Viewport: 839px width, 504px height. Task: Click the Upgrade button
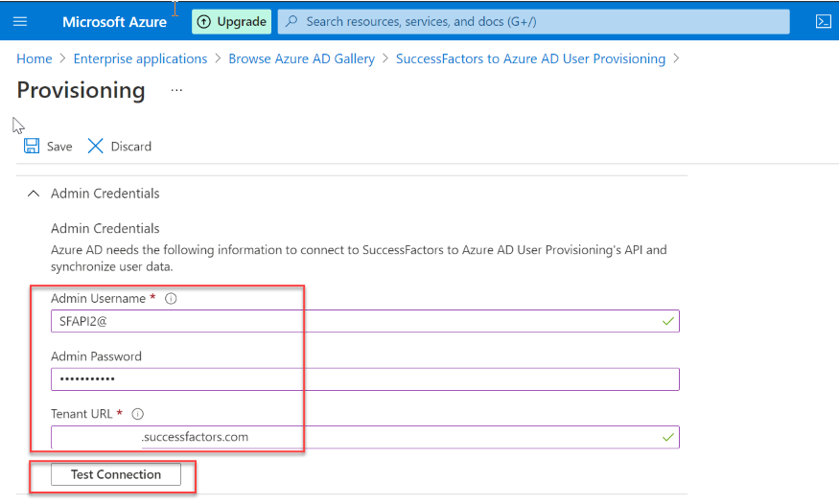[232, 21]
